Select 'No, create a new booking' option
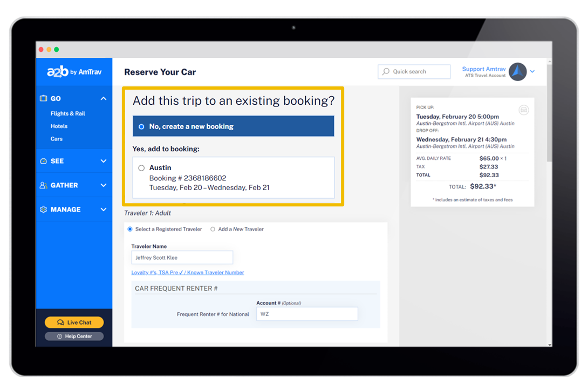588x377 pixels. pos(141,126)
